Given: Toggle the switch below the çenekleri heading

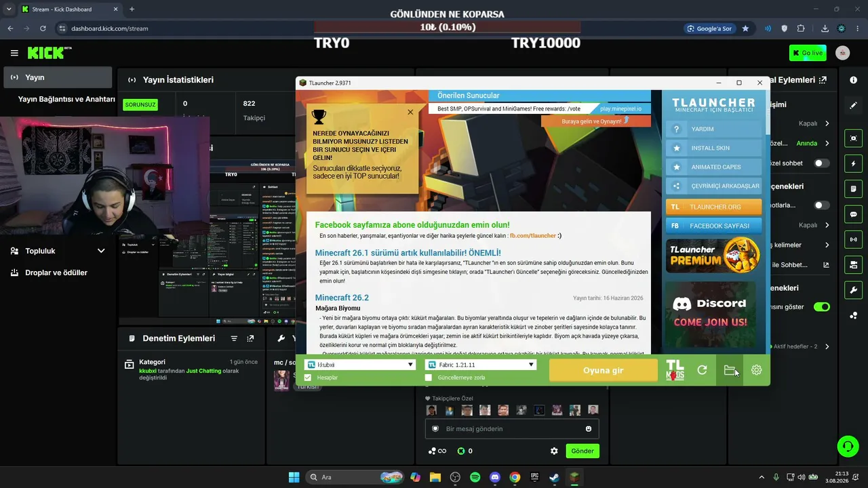Looking at the screenshot, I should [x=822, y=205].
